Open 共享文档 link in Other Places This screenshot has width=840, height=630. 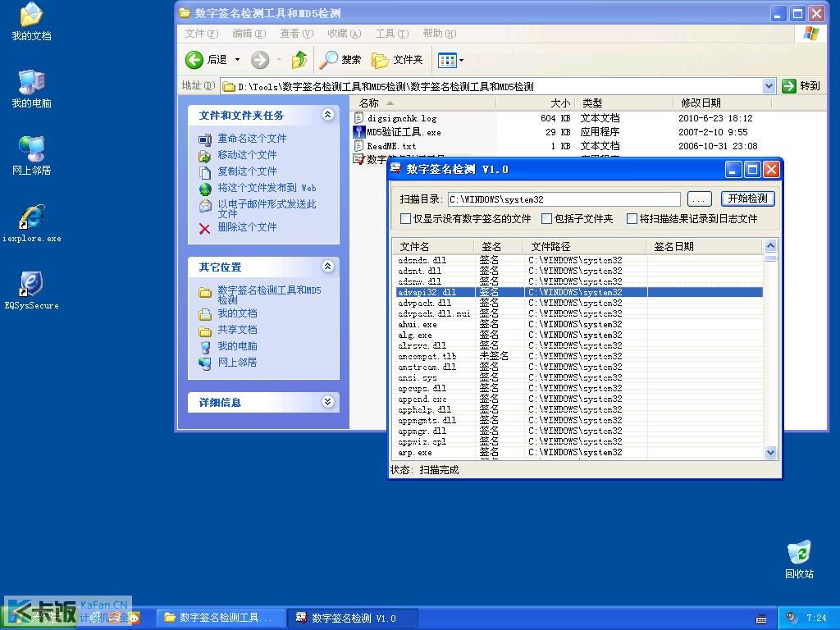click(x=237, y=330)
